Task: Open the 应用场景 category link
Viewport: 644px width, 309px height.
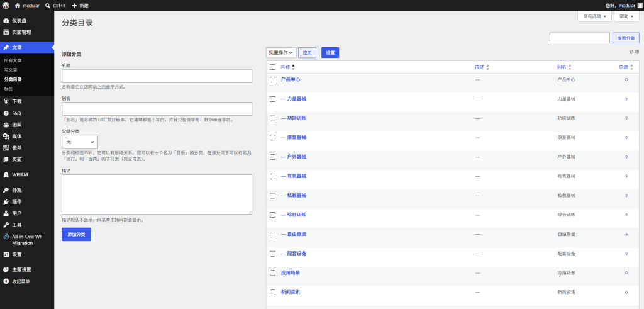Action: point(291,273)
